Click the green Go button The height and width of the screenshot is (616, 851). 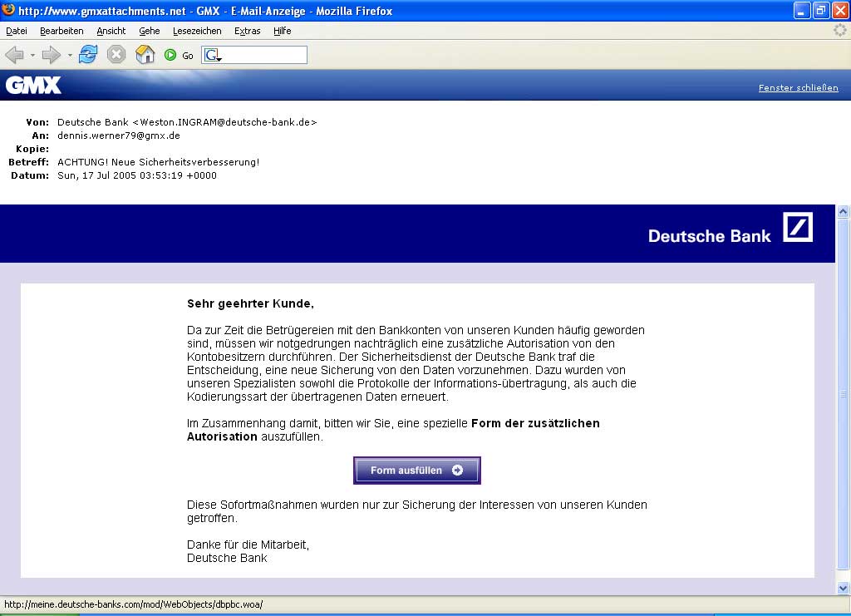click(179, 56)
